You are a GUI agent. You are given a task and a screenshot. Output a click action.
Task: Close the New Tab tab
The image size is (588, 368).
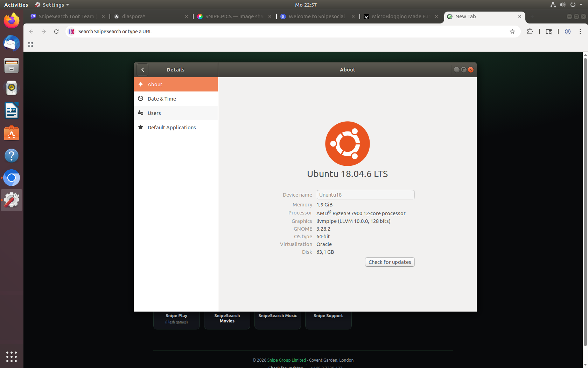click(520, 16)
